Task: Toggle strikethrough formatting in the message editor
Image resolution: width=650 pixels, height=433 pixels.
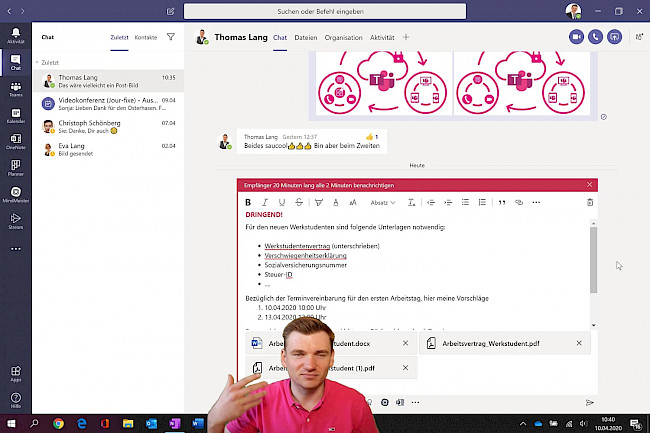Action: (299, 202)
